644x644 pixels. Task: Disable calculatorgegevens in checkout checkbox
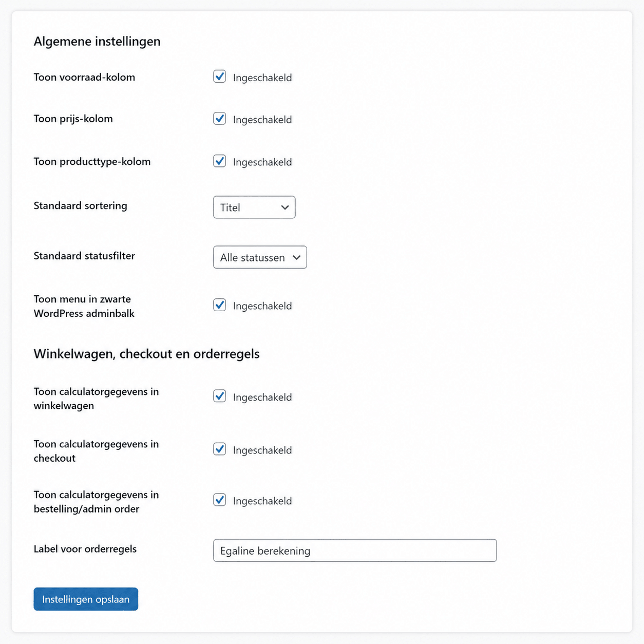(x=220, y=449)
